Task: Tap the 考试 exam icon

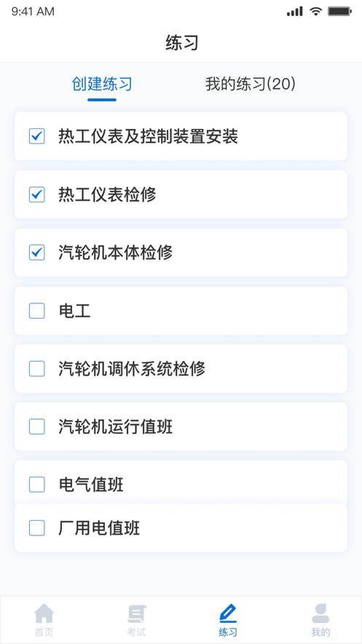Action: 136,613
